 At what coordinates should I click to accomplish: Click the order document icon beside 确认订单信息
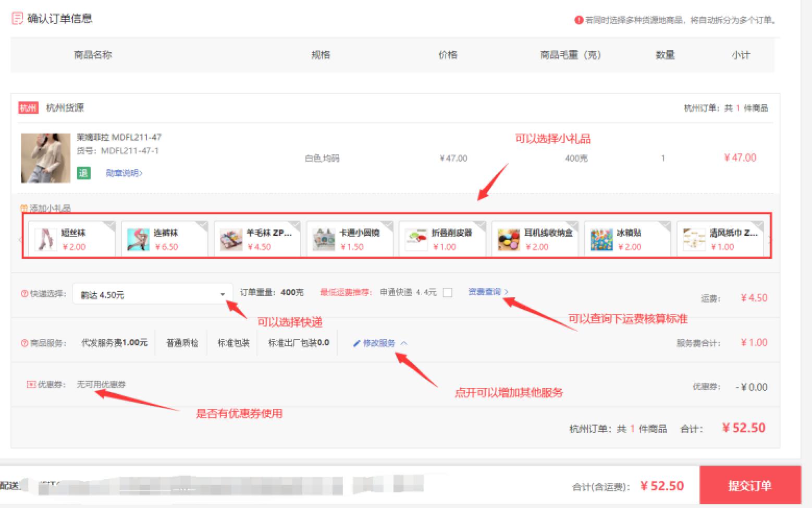tap(17, 19)
